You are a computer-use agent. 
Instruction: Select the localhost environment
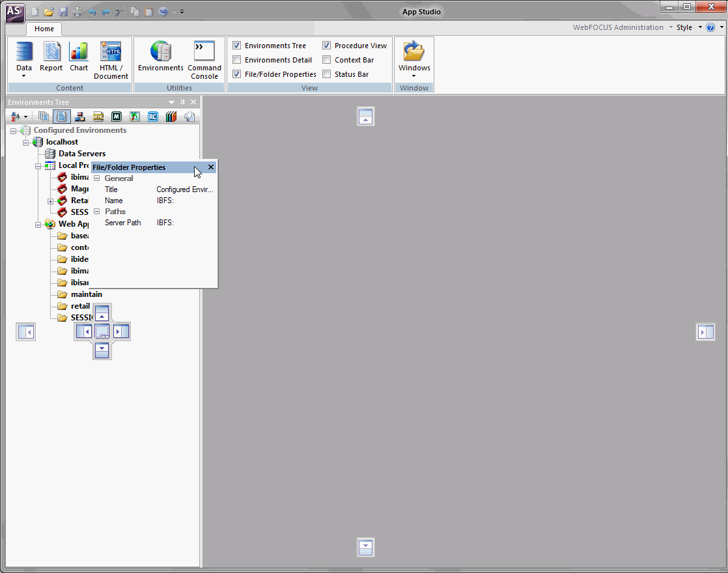[62, 142]
